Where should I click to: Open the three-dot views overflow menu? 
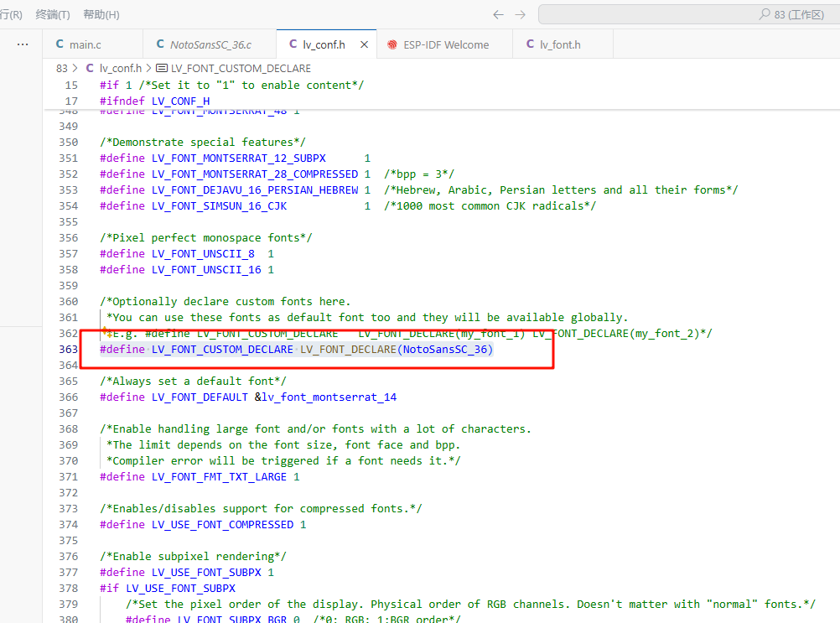pyautogui.click(x=23, y=44)
